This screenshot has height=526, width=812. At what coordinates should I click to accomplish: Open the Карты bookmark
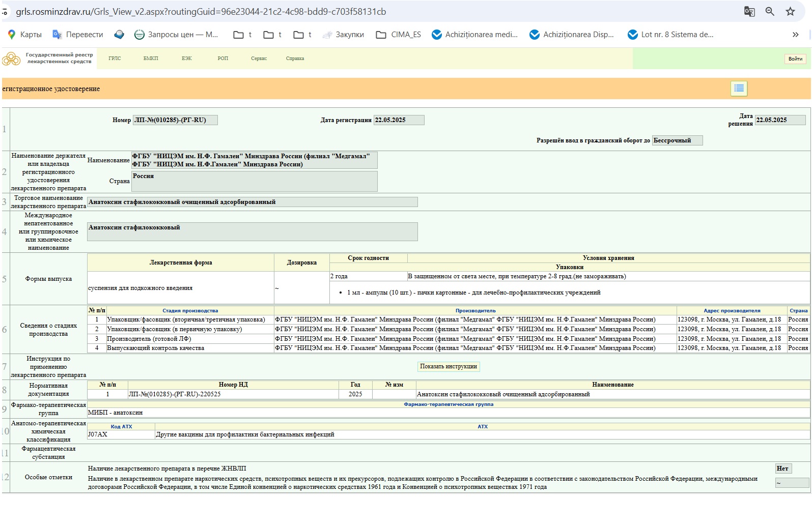pyautogui.click(x=24, y=35)
